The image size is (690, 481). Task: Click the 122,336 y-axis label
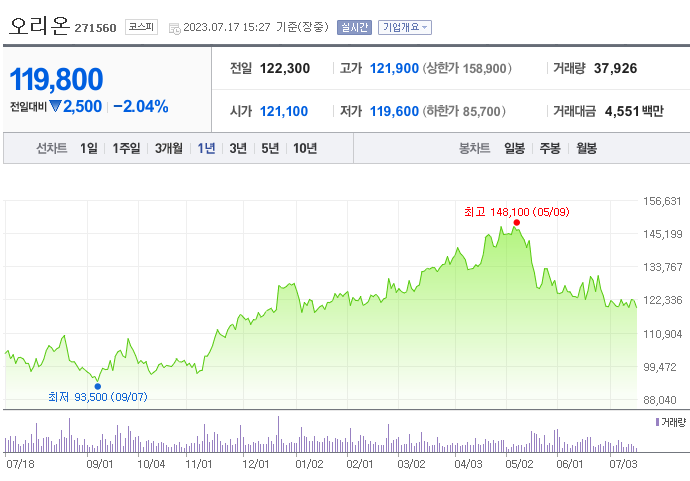coord(662,300)
